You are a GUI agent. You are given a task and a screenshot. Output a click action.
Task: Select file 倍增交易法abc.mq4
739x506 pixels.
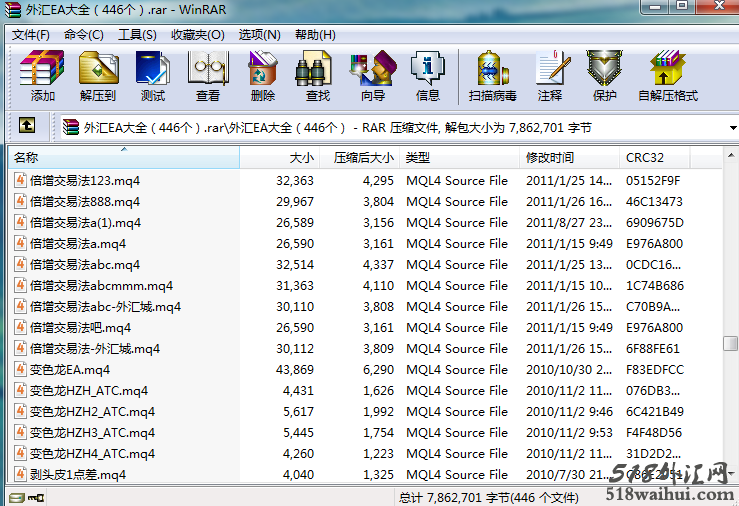point(85,265)
